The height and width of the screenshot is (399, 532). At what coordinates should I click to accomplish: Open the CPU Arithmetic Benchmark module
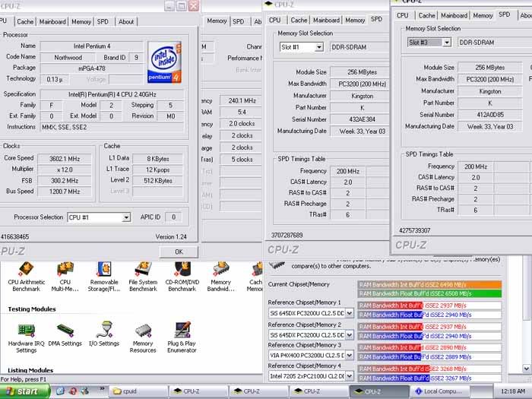pos(26,270)
